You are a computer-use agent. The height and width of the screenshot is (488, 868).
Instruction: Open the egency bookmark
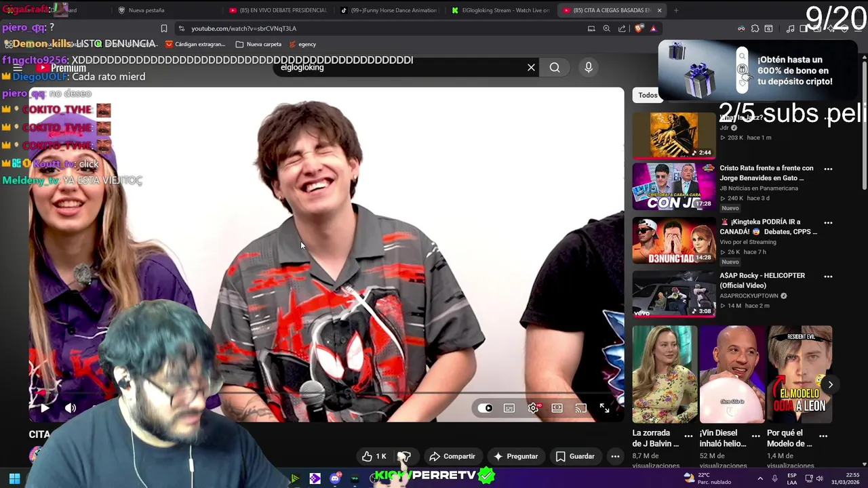pyautogui.click(x=302, y=44)
